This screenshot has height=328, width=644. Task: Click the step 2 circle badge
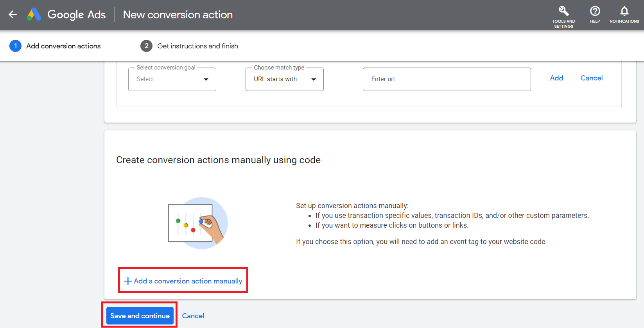[x=146, y=46]
